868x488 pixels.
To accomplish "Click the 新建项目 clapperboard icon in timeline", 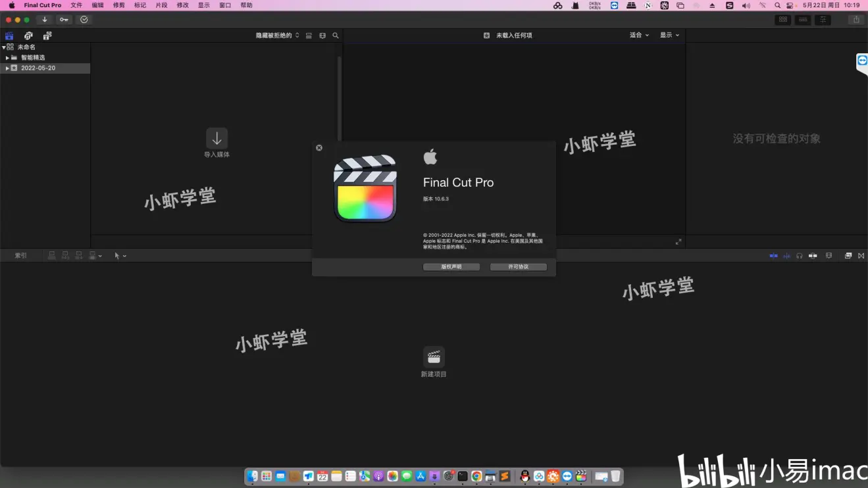I will pos(434,357).
